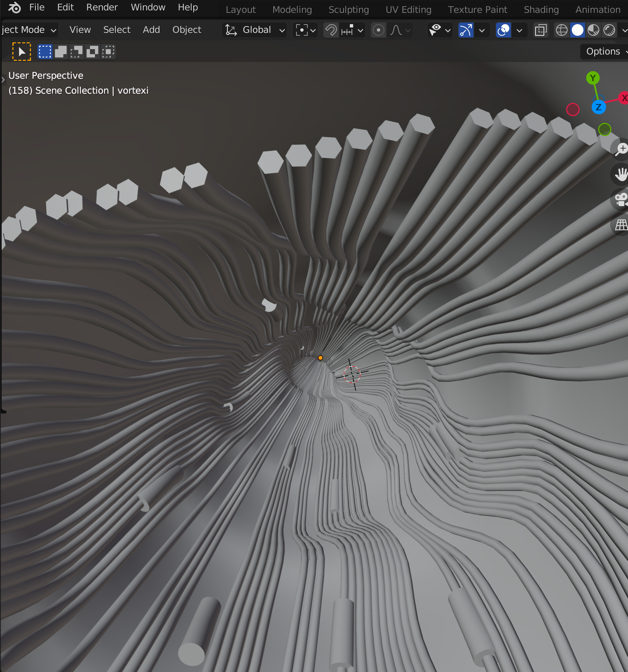Open the viewport Object menu
This screenshot has height=672, width=628.
(x=187, y=30)
